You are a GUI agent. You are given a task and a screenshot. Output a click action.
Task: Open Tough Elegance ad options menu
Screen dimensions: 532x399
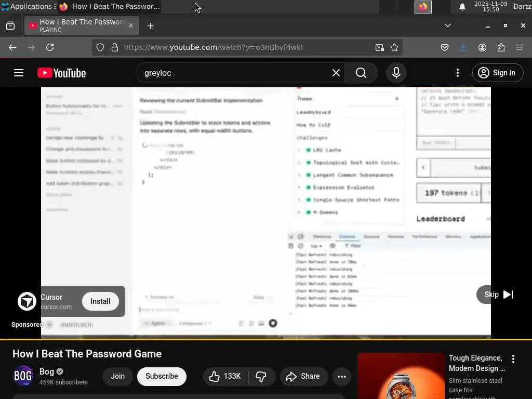[x=513, y=359]
